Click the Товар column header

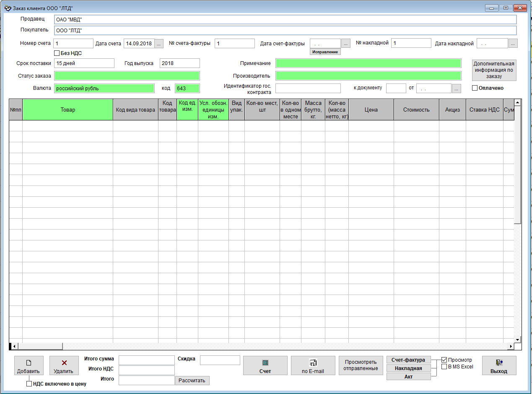coord(67,110)
